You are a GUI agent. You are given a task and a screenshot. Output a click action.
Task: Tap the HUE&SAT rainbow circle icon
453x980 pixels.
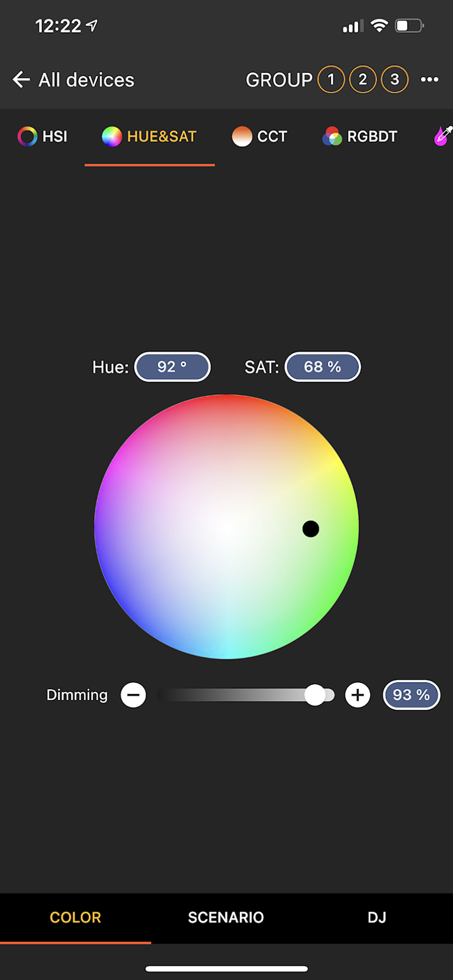pos(112,137)
